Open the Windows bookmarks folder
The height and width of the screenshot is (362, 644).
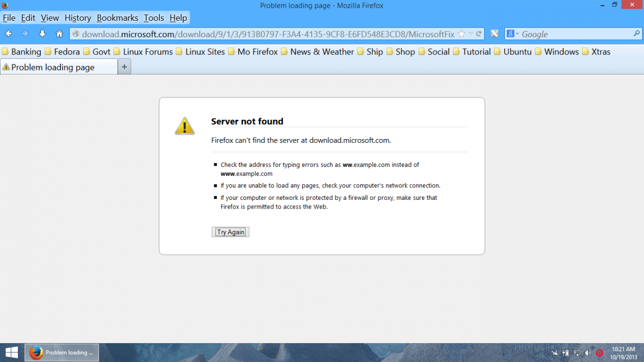point(557,52)
